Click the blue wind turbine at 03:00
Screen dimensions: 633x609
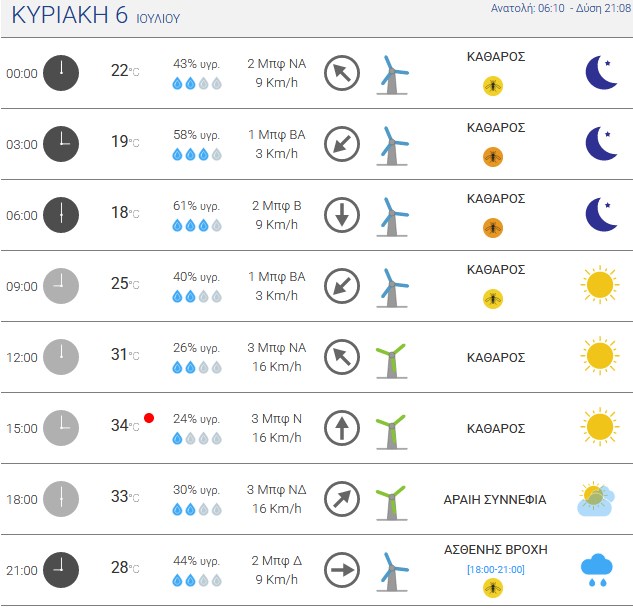click(392, 146)
